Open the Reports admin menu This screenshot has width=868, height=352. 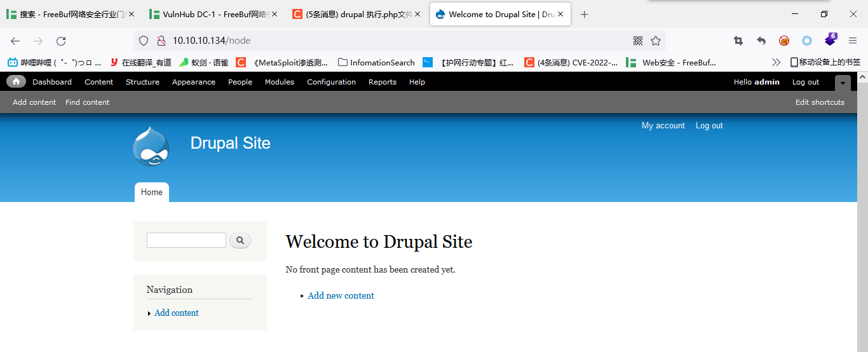383,82
